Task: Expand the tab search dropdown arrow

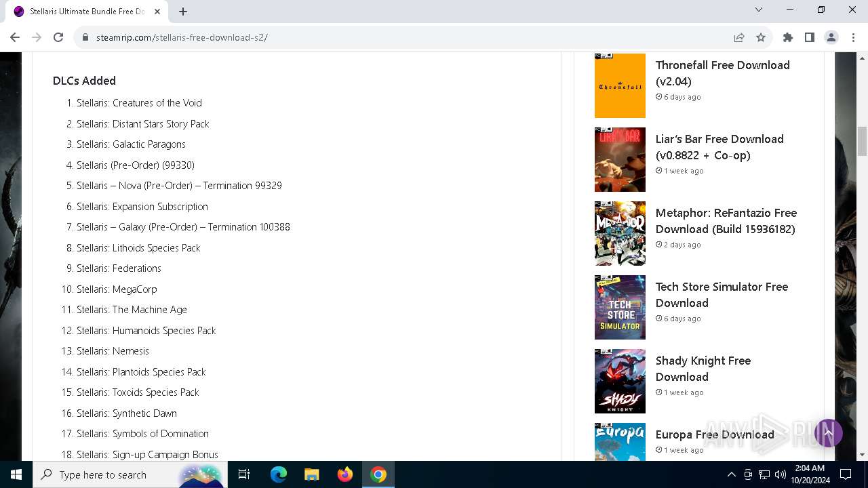Action: click(759, 9)
